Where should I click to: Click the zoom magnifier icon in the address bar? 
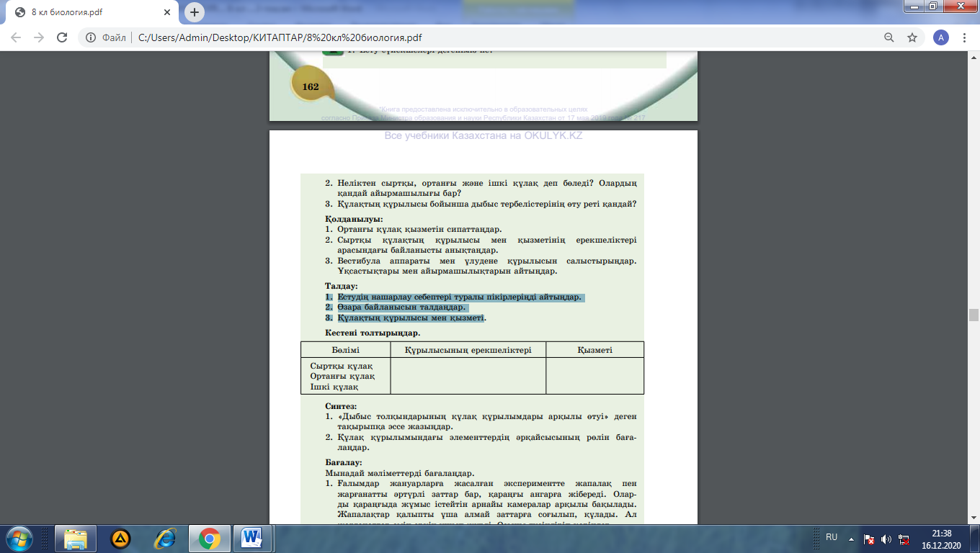pos(889,37)
